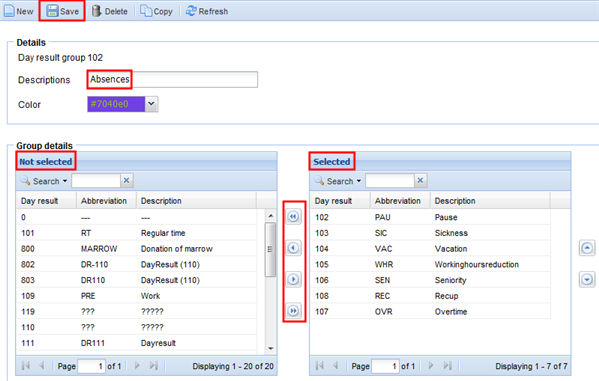Select the Seniority row
This screenshot has width=599, height=381.
coord(430,280)
